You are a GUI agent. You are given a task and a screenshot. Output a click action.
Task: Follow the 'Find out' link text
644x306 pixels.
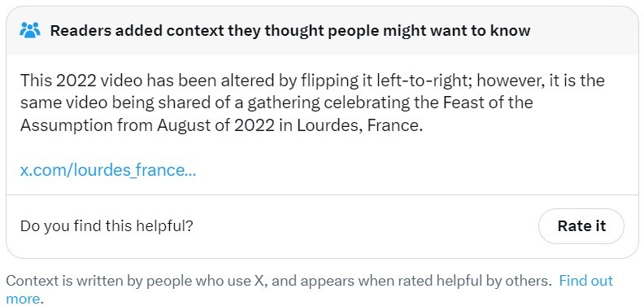[586, 281]
